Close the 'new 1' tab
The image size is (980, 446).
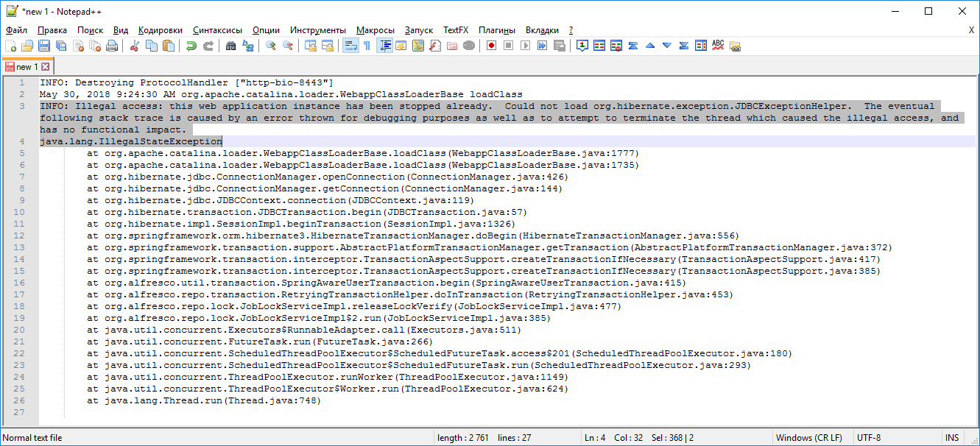pos(45,67)
